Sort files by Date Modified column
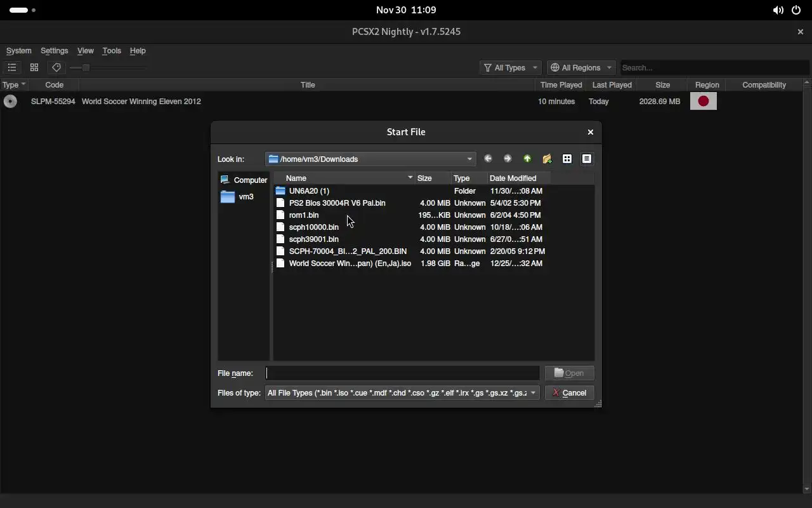Viewport: 812px width, 508px height. click(518, 178)
